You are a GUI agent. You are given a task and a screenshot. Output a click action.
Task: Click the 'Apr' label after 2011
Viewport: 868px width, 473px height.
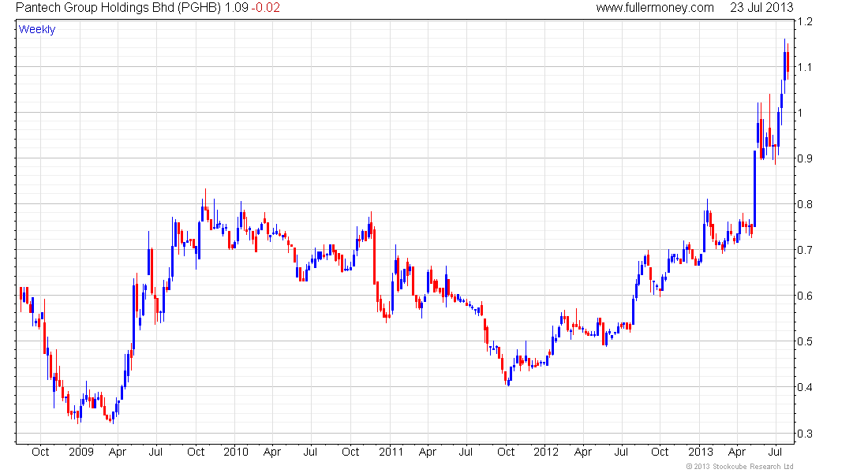coord(428,452)
